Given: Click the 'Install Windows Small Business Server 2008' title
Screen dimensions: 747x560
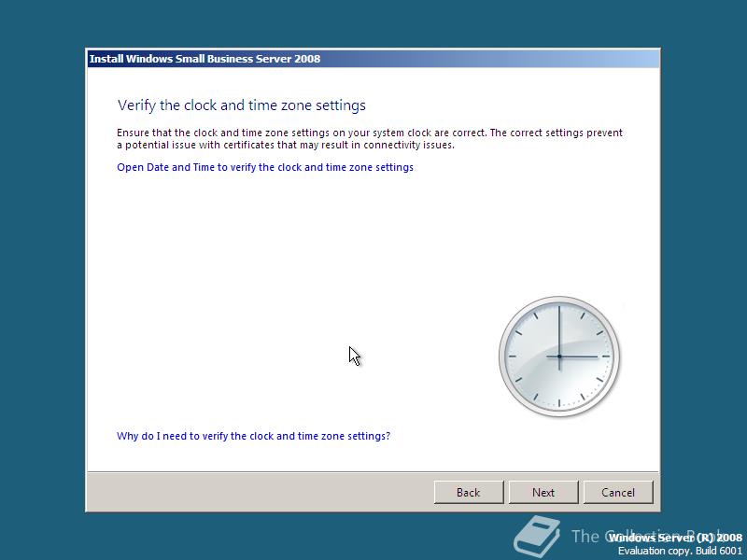Looking at the screenshot, I should pyautogui.click(x=204, y=59).
